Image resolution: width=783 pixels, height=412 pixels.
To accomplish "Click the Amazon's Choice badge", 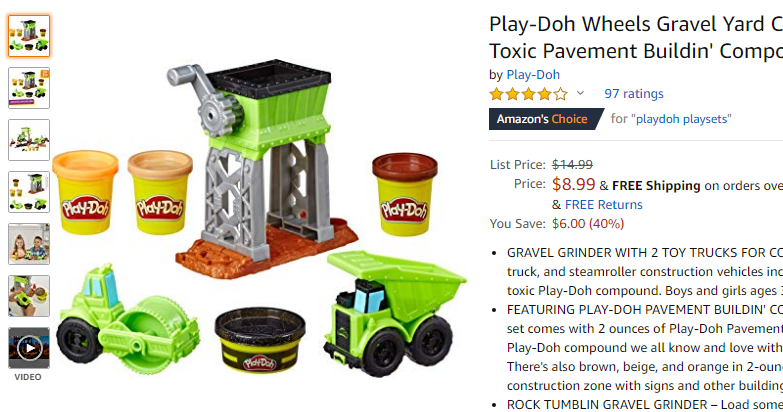I will click(x=546, y=119).
